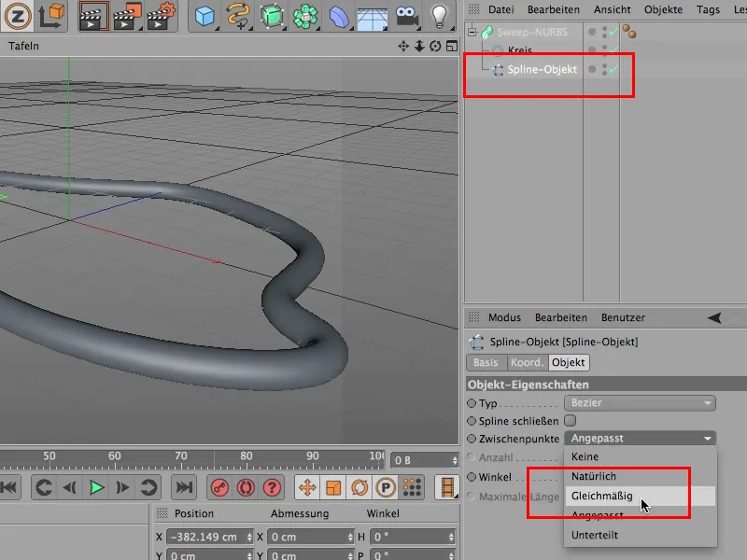Choose Natürlich from Zwischenpunkte list
The height and width of the screenshot is (560, 747).
pos(640,476)
